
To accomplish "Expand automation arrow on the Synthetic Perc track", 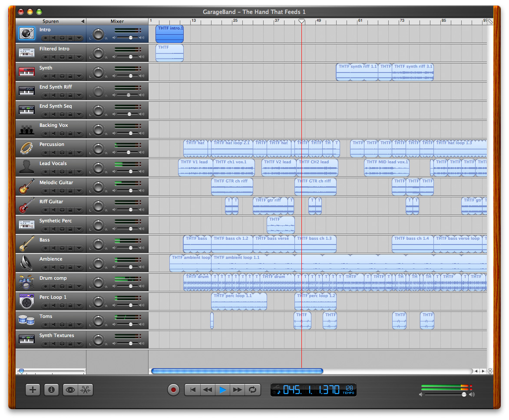I will 79,229.
